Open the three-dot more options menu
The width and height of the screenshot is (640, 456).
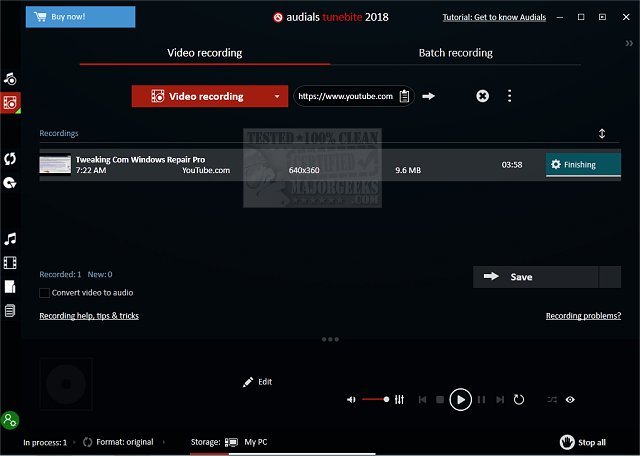[x=509, y=96]
